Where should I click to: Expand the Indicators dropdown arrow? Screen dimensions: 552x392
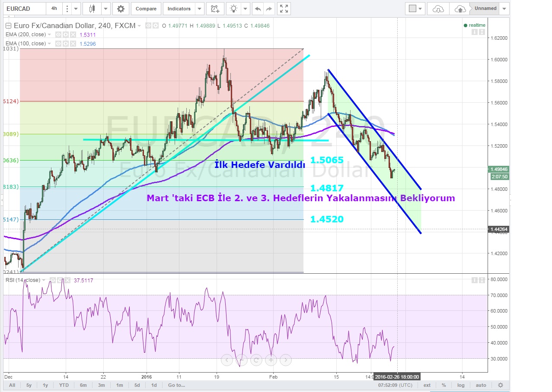(199, 9)
